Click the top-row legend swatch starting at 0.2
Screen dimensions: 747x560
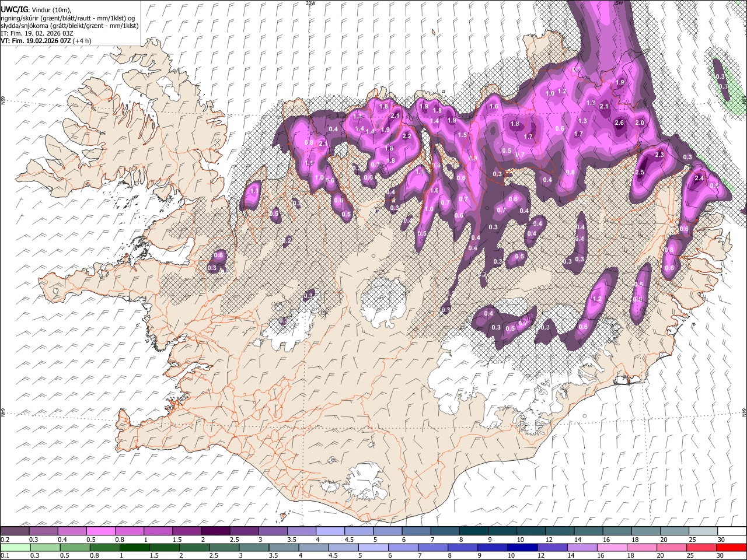[15, 531]
